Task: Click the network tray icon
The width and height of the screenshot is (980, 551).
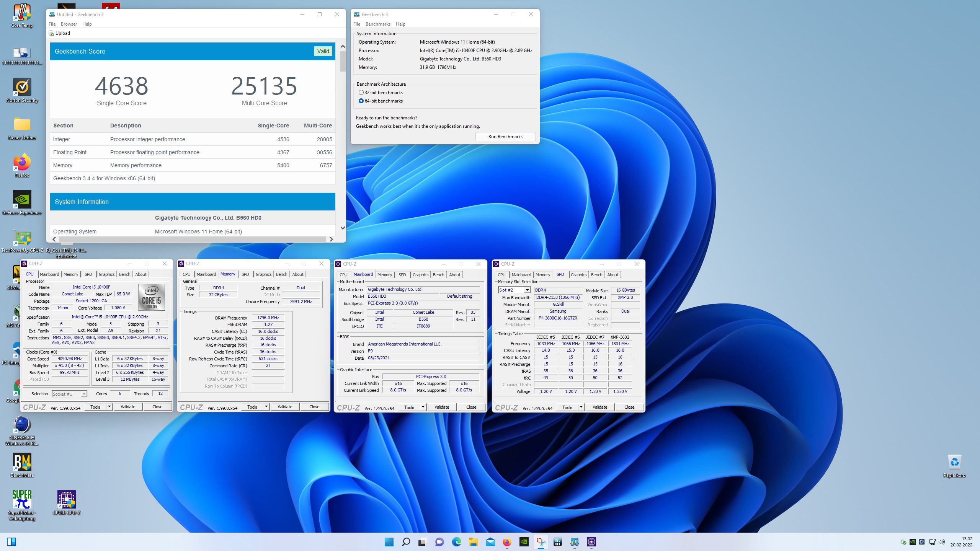Action: coord(932,542)
